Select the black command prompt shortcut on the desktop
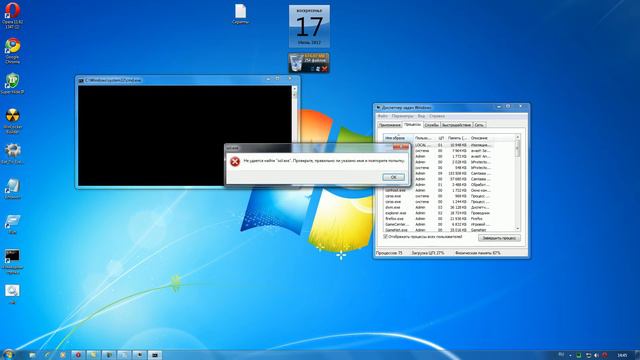Screen dimensions: 640x360 (x=12, y=260)
